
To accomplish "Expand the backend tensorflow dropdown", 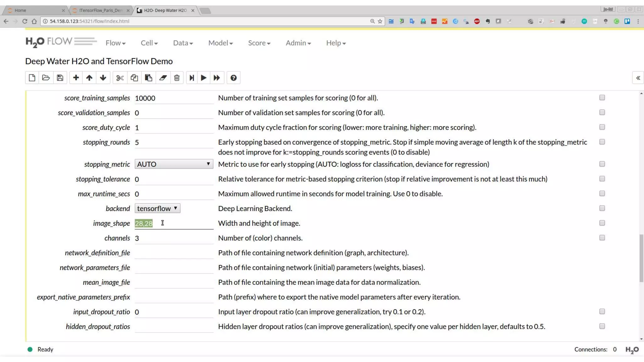I will pyautogui.click(x=157, y=208).
